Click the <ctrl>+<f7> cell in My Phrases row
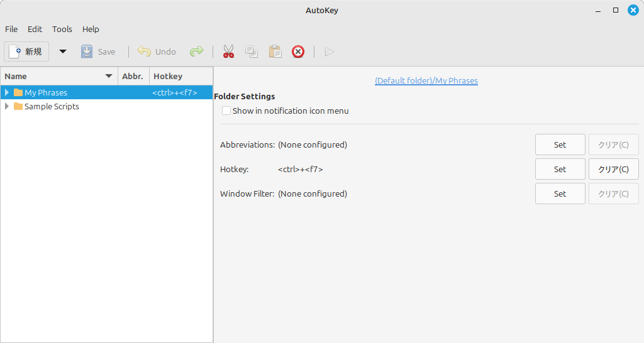Viewport: 644px width, 343px height. 175,93
